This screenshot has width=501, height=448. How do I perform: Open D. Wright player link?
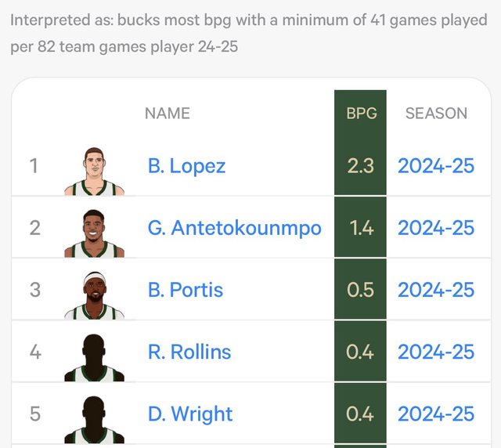click(190, 414)
